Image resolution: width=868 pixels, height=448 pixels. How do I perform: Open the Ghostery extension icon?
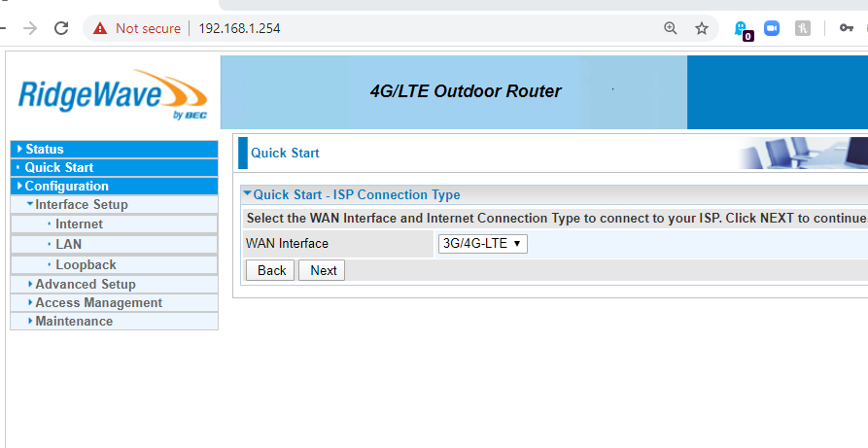click(743, 30)
